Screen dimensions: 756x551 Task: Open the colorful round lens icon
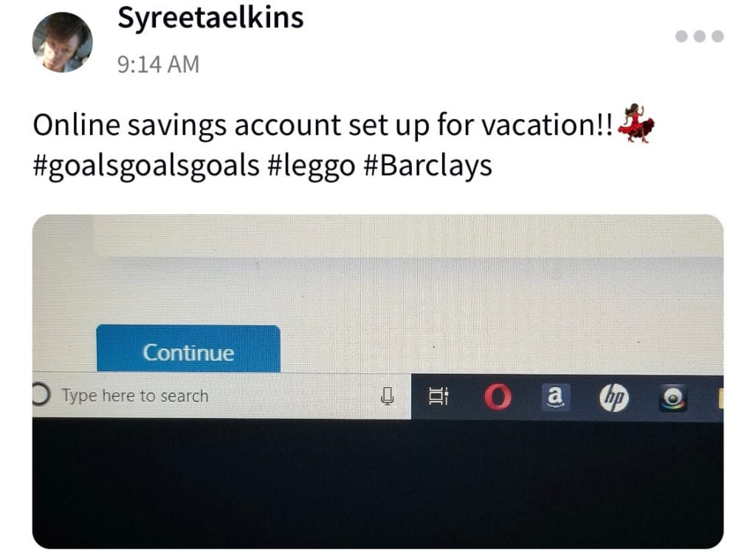click(x=673, y=399)
